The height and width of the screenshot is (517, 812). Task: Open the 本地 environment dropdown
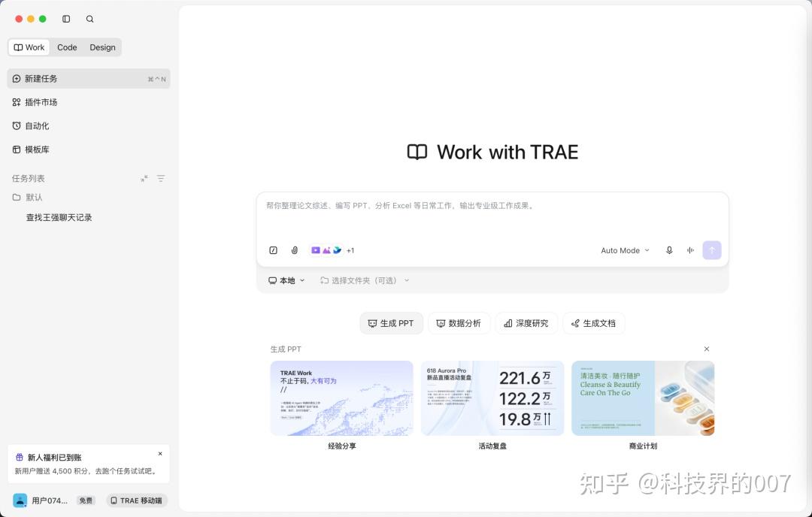[x=286, y=280]
